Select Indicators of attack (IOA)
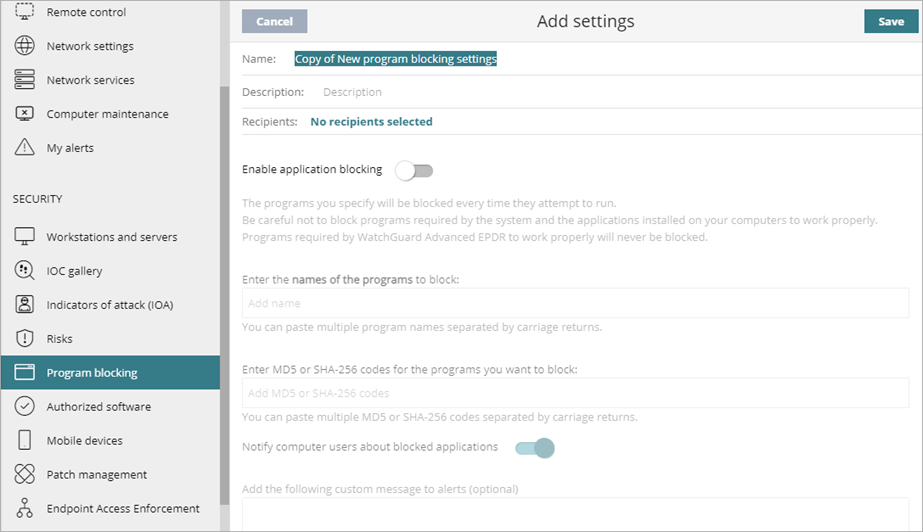Viewport: 923px width, 532px height. click(x=110, y=305)
